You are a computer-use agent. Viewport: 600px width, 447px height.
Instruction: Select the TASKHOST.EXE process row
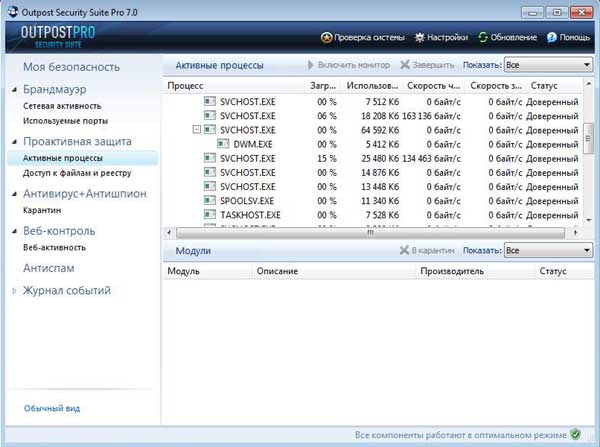click(373, 215)
